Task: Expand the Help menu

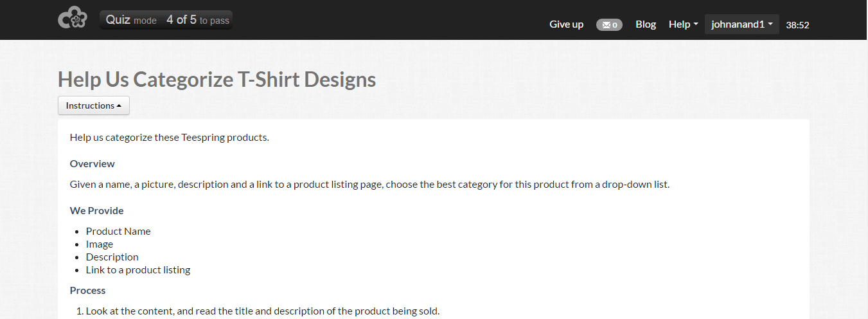Action: [684, 24]
